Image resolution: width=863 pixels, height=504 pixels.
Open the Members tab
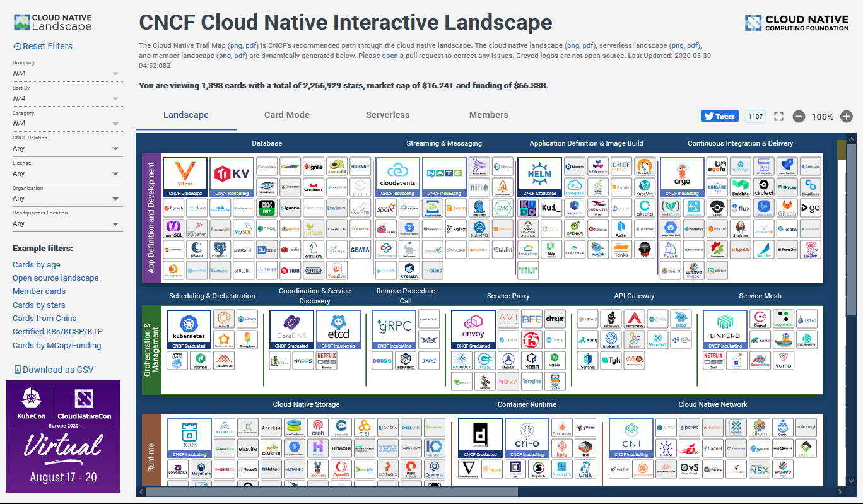[489, 115]
